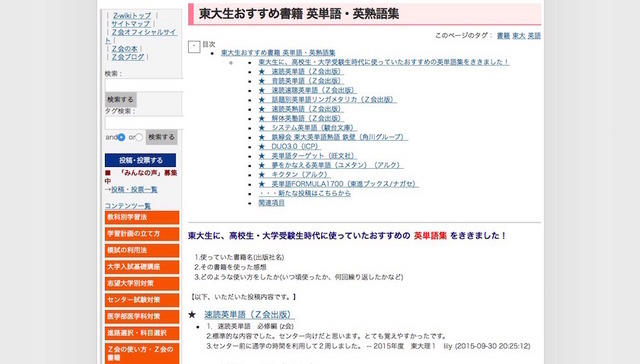Click the 「みんなの声」募集中 notice text

tap(141, 177)
